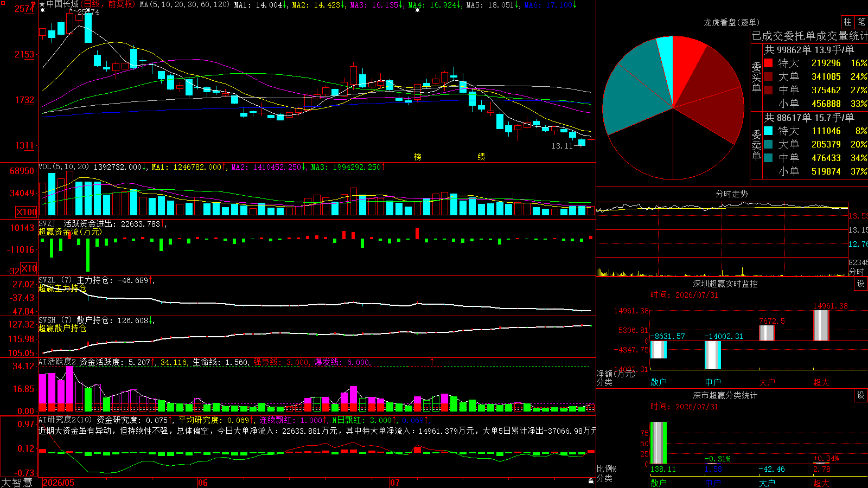Click the star icon before 中国长城

[42, 4]
